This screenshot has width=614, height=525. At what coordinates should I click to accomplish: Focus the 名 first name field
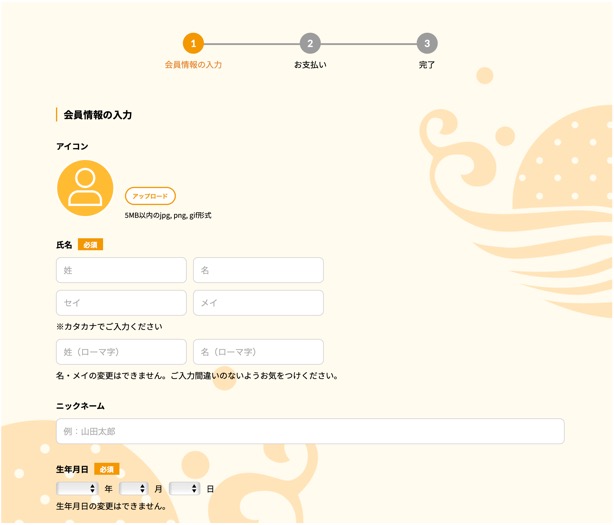click(x=258, y=270)
